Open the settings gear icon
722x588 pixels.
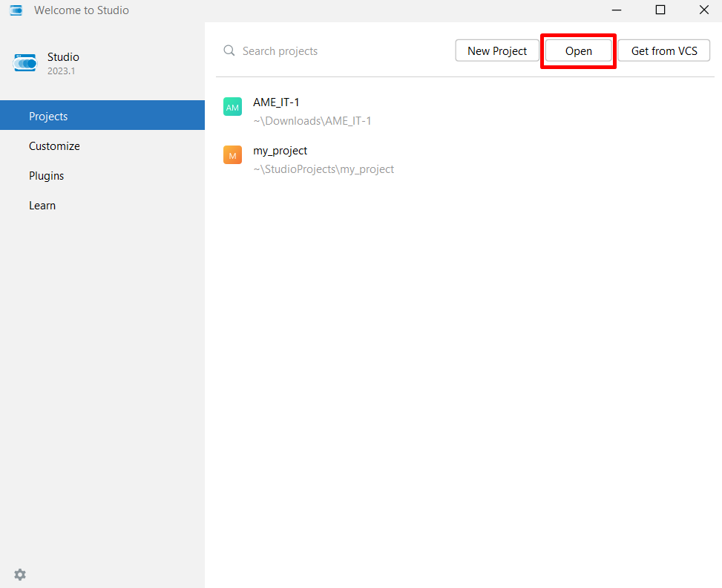click(20, 575)
